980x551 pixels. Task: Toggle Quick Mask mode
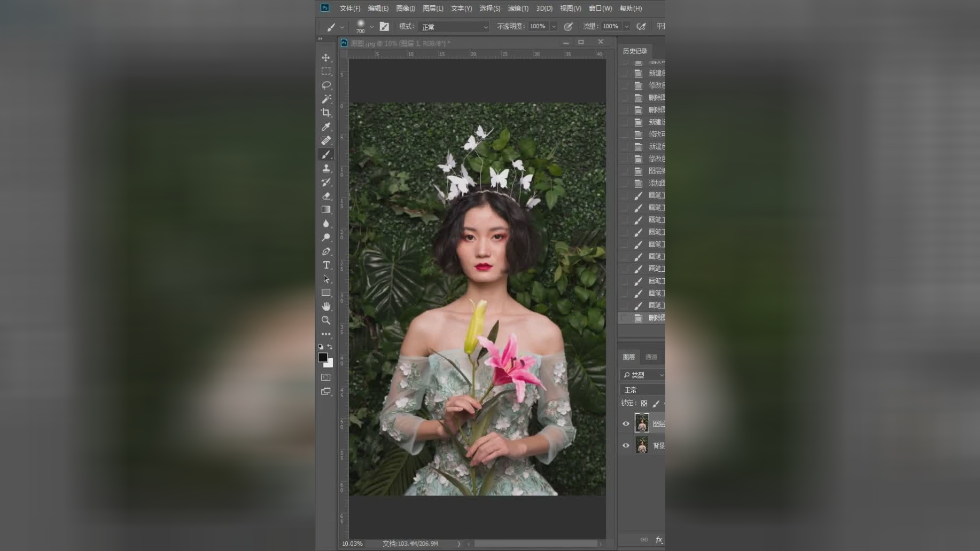click(x=325, y=377)
